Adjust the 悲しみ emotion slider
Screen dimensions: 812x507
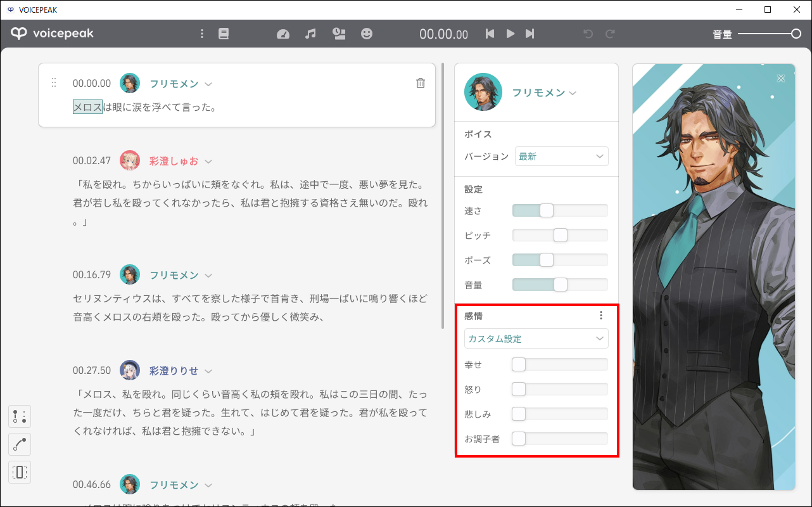[560, 414]
